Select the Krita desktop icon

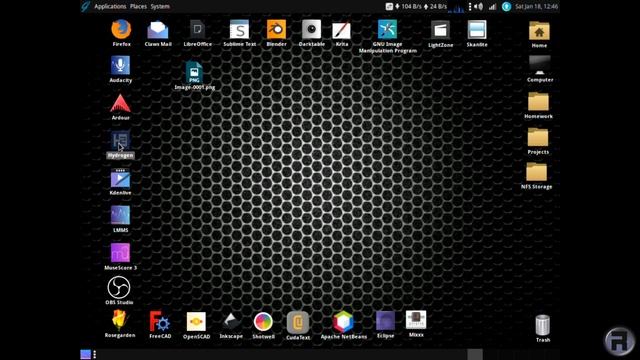[x=342, y=30]
